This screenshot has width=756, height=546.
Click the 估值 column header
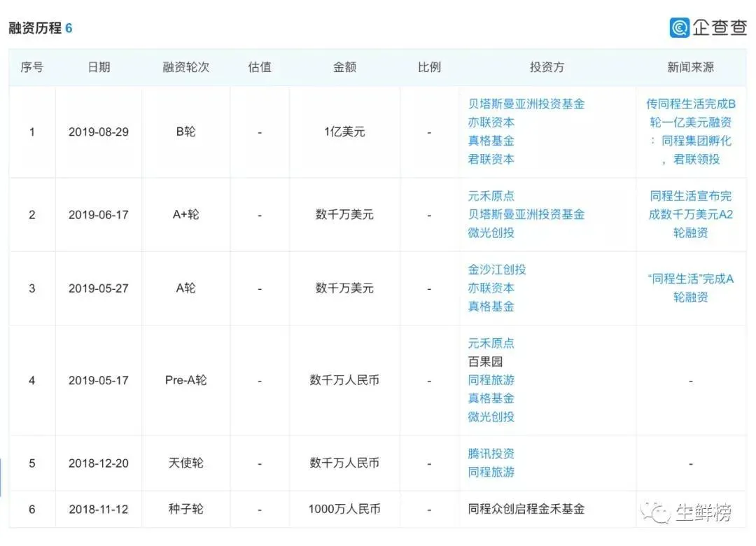pyautogui.click(x=260, y=67)
